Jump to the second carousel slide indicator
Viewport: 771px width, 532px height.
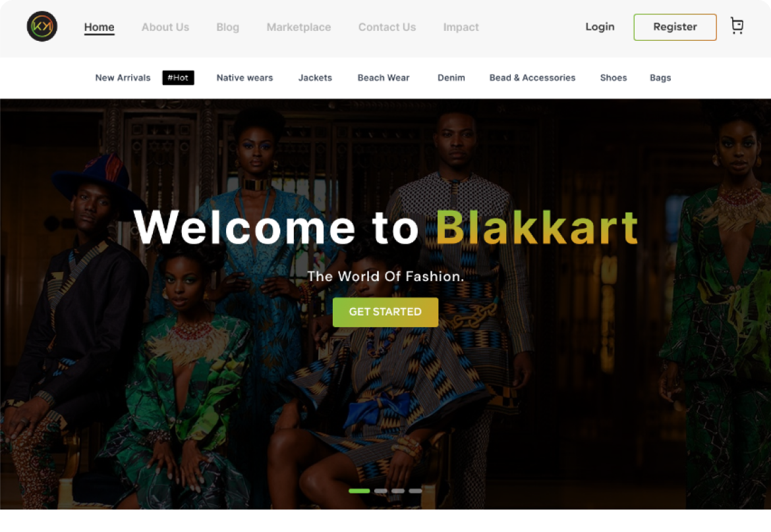381,491
